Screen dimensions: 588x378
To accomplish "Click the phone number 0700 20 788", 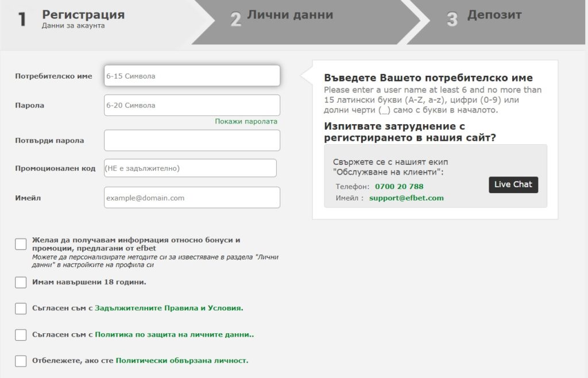I will point(399,186).
